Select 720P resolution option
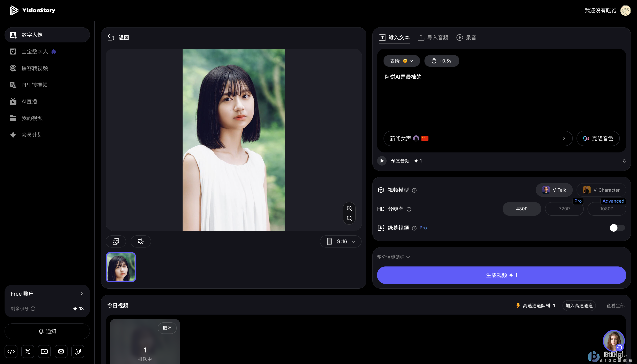The height and width of the screenshot is (364, 637). [x=564, y=209]
